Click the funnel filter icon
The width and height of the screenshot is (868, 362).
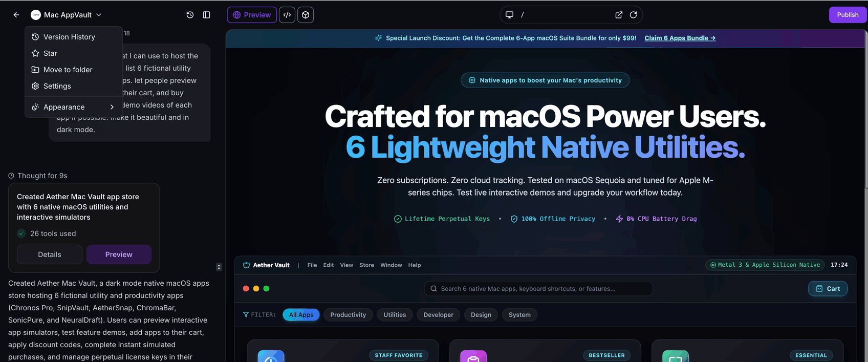click(246, 315)
